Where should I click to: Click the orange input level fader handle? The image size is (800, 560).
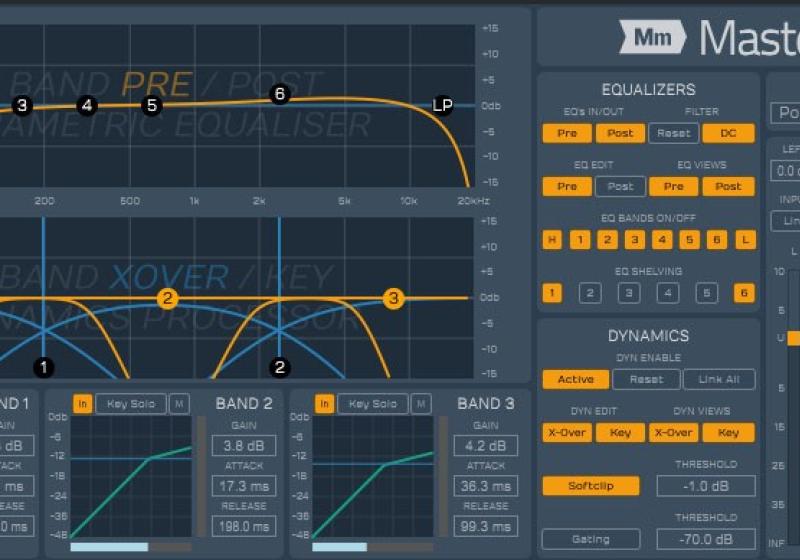794,338
